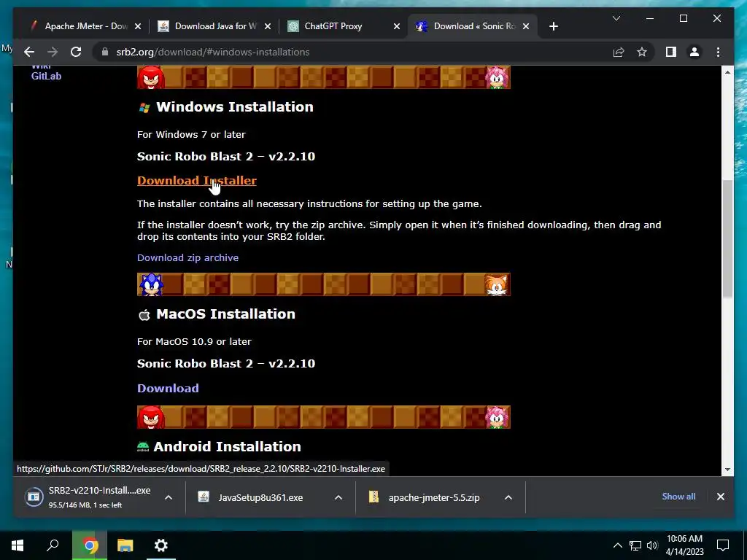The image size is (747, 560).
Task: Close the Sonic Robo Blast download tab
Action: [x=526, y=26]
